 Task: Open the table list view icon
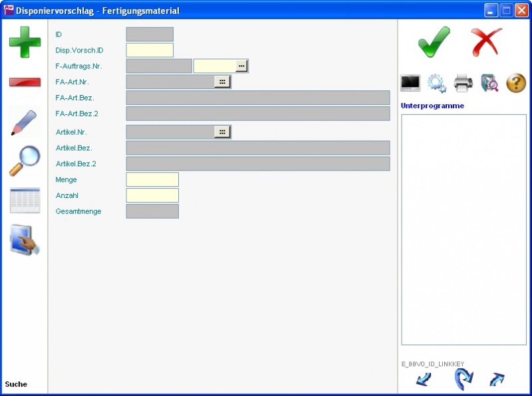point(25,201)
